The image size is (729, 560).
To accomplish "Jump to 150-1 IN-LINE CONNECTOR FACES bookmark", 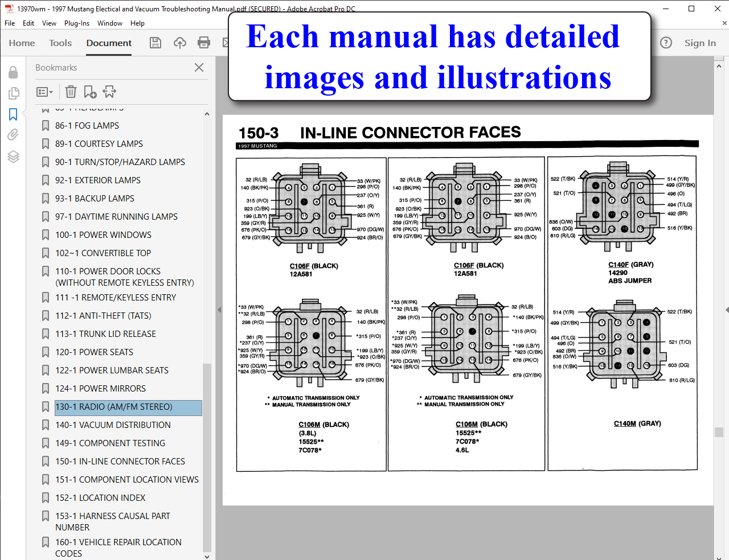I will tap(120, 462).
